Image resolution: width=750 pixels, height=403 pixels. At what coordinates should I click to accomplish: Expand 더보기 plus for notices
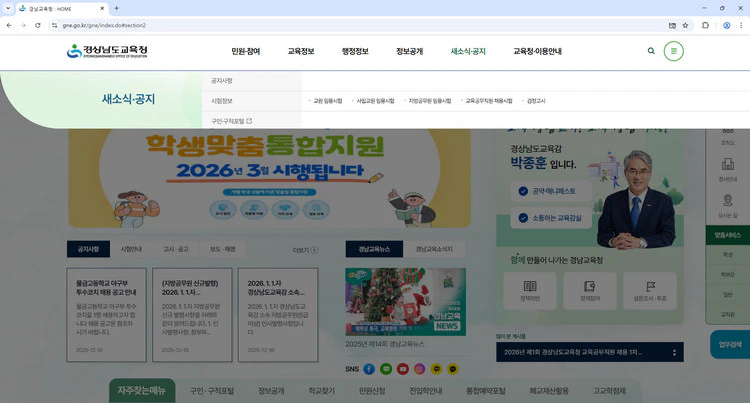coord(313,250)
